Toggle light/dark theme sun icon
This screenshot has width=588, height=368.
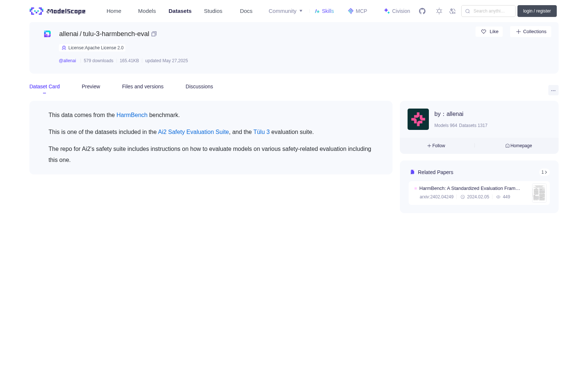(x=439, y=11)
